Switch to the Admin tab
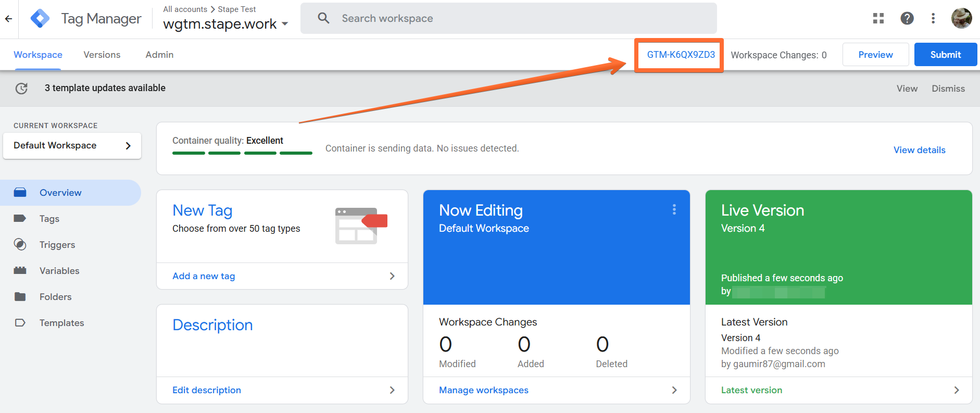This screenshot has height=413, width=980. [159, 55]
